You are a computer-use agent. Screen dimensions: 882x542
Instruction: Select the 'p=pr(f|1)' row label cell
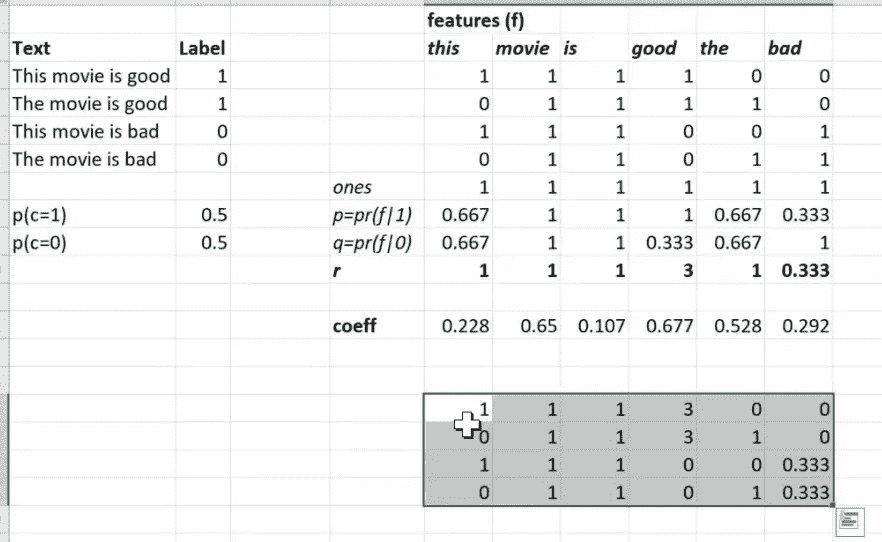pyautogui.click(x=372, y=215)
